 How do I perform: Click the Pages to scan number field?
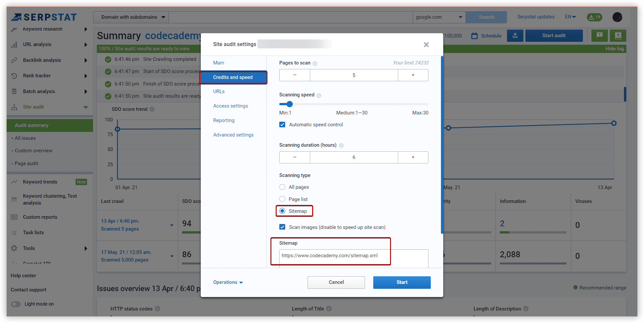354,75
